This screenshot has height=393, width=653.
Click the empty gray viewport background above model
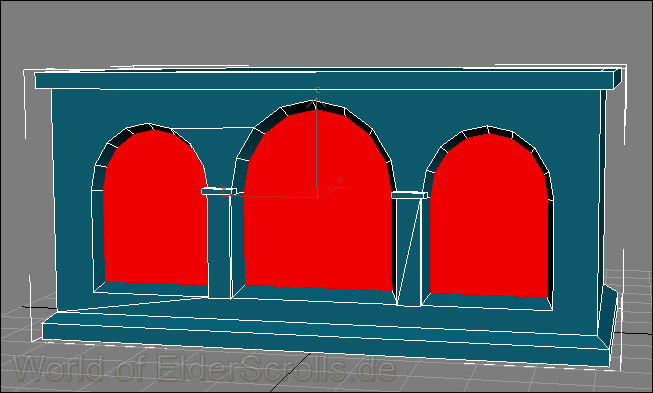point(325,33)
